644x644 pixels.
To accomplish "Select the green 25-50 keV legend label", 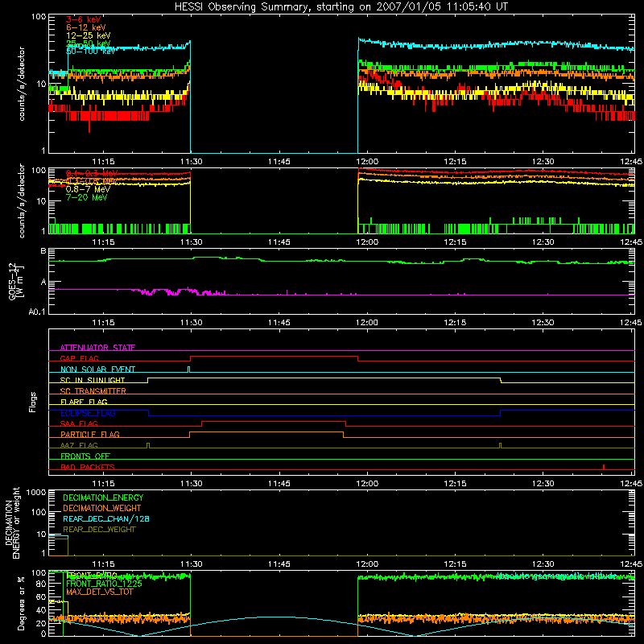I will coord(89,43).
